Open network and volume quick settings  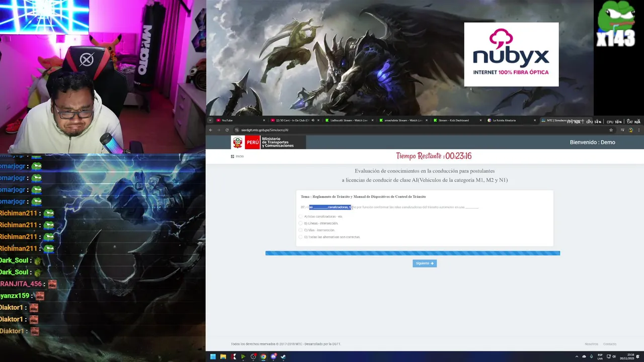pos(611,356)
